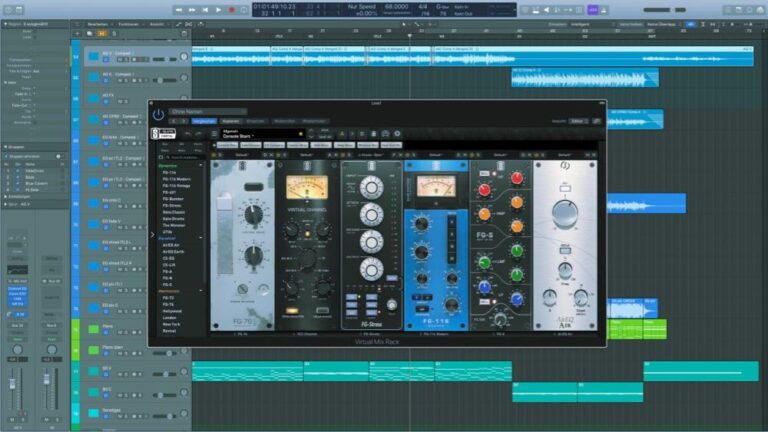The height and width of the screenshot is (432, 768).
Task: Select Revival in the module list
Action: [x=169, y=331]
